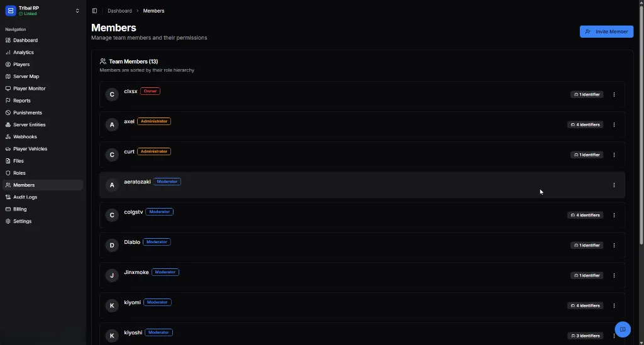644x345 pixels.
Task: Toggle the sidebar panel icon
Action: [x=94, y=11]
